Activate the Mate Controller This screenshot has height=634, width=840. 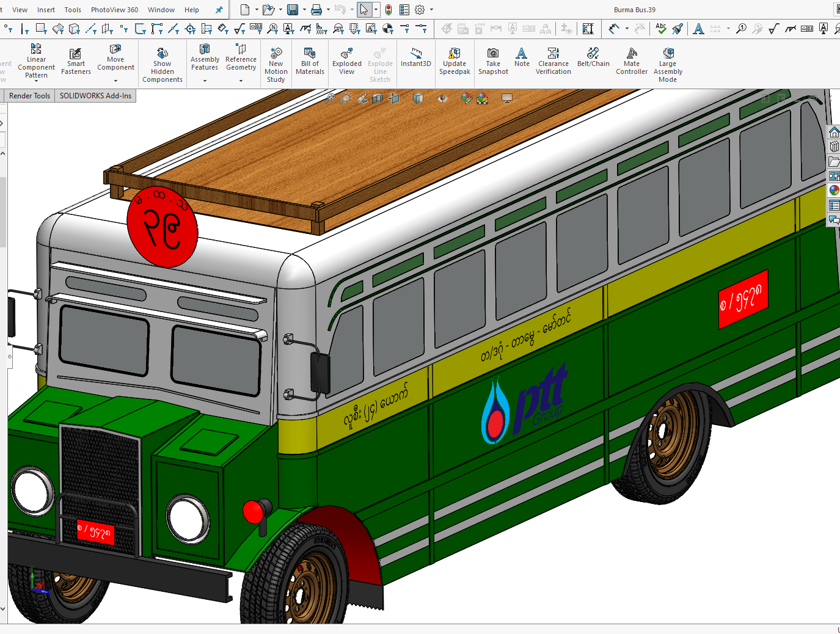click(x=631, y=61)
